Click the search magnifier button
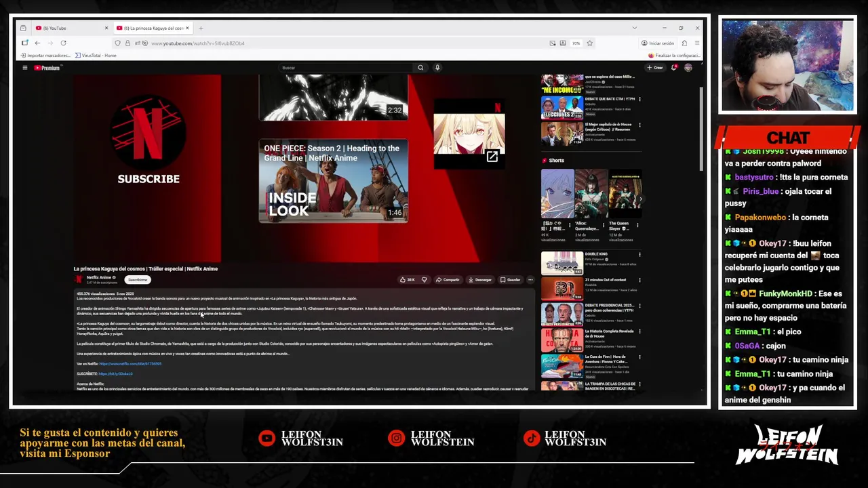The height and width of the screenshot is (488, 868). (420, 68)
